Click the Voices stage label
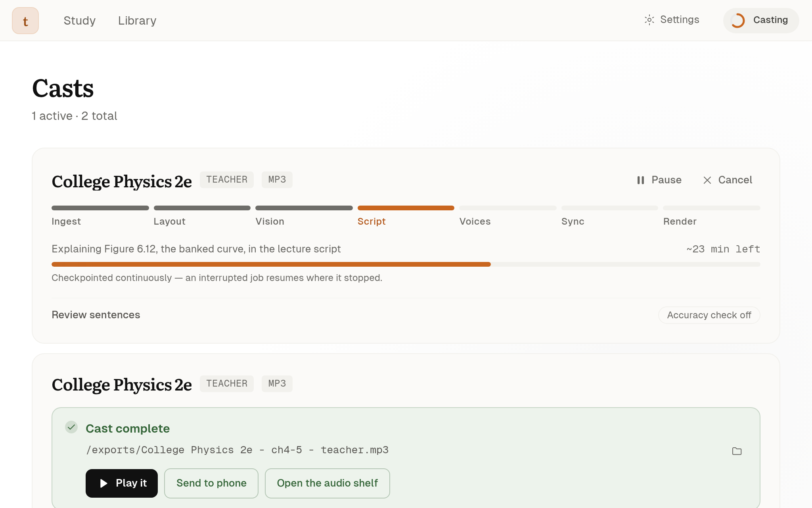 475,221
